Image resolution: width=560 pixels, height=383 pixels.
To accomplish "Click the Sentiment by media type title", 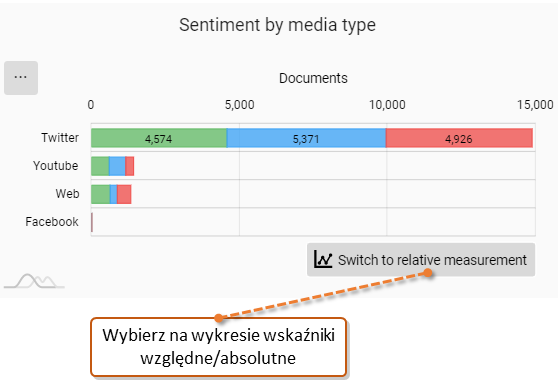I will coord(278,25).
